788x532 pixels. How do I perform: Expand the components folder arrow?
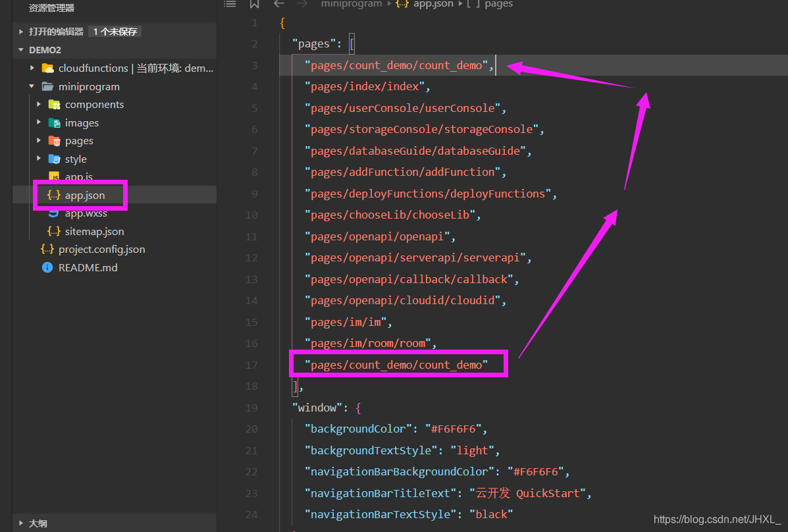39,105
